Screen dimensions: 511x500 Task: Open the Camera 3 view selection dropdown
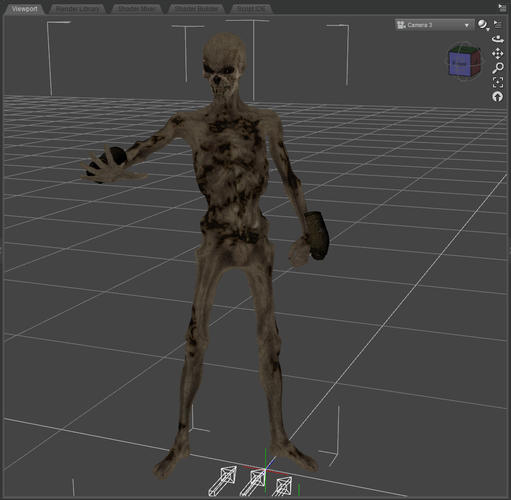(x=435, y=25)
